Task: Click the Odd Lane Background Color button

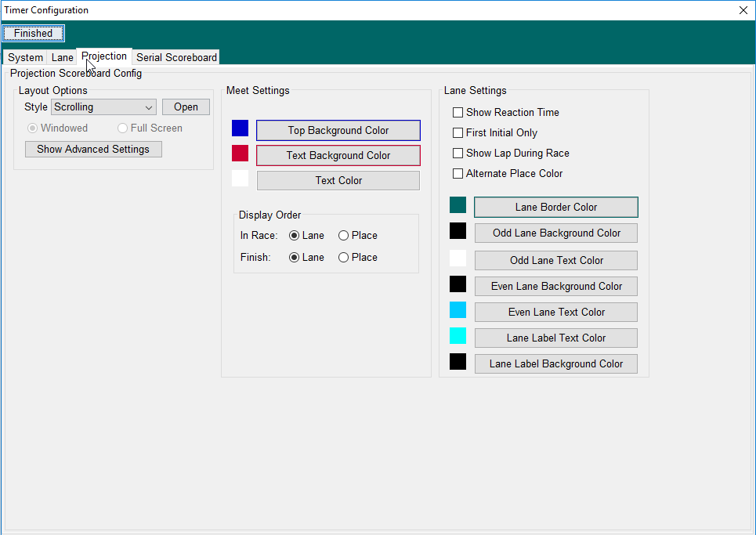Action: click(x=556, y=233)
